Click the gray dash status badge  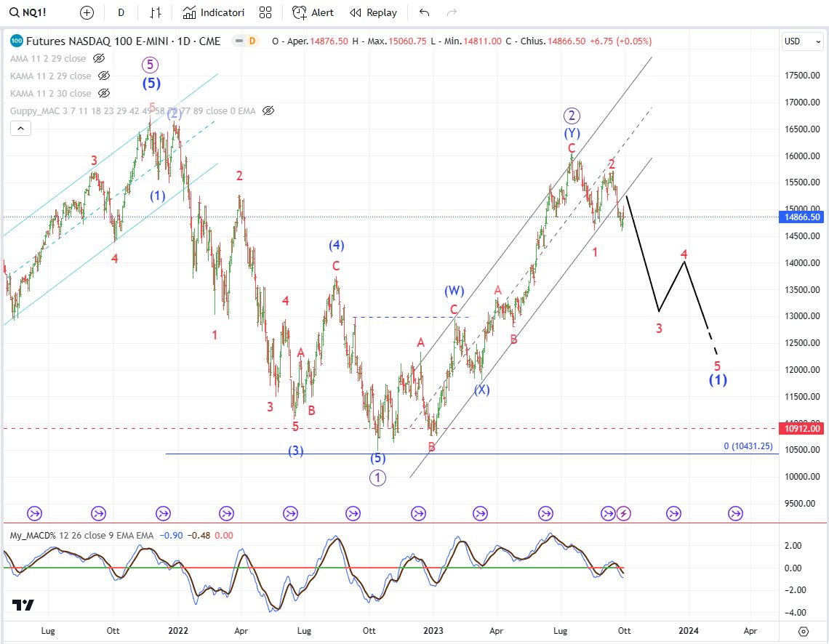point(239,41)
